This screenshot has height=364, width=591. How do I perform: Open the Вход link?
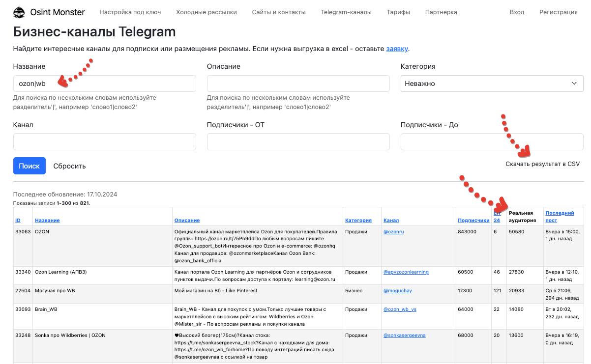tap(517, 12)
